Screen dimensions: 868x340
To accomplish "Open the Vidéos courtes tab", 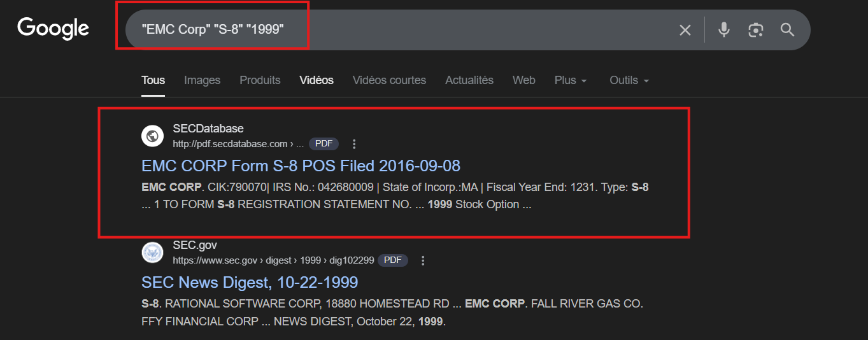I will (389, 80).
